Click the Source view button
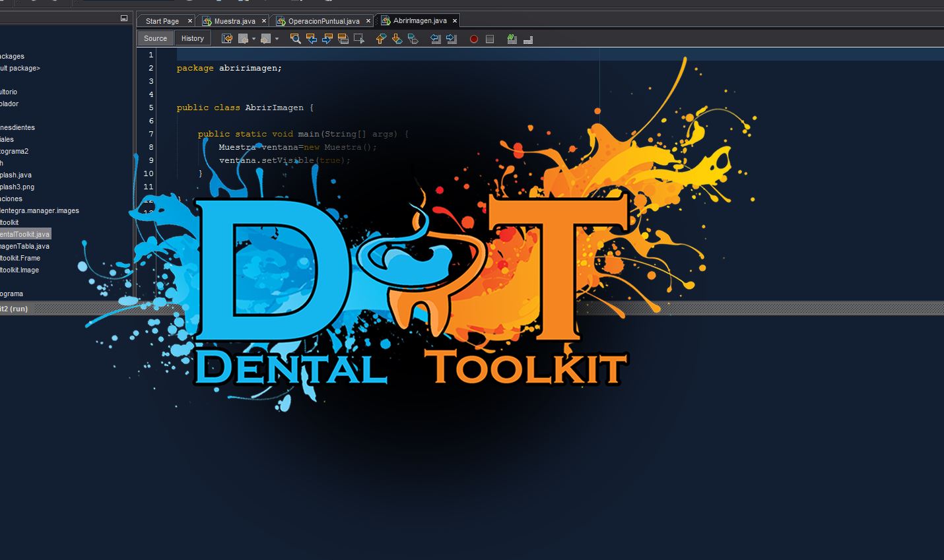The image size is (944, 560). (154, 38)
